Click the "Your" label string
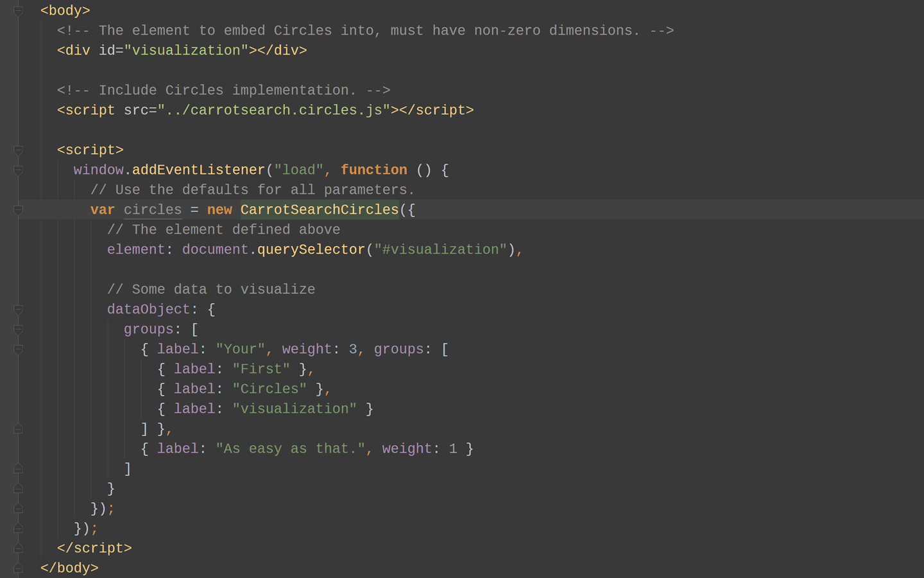This screenshot has height=578, width=924. 240,349
